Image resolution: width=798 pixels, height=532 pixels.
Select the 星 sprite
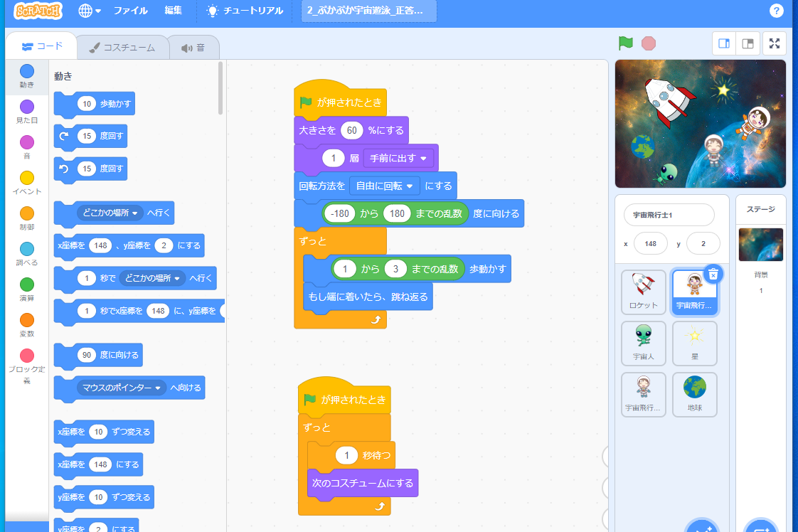click(x=695, y=343)
